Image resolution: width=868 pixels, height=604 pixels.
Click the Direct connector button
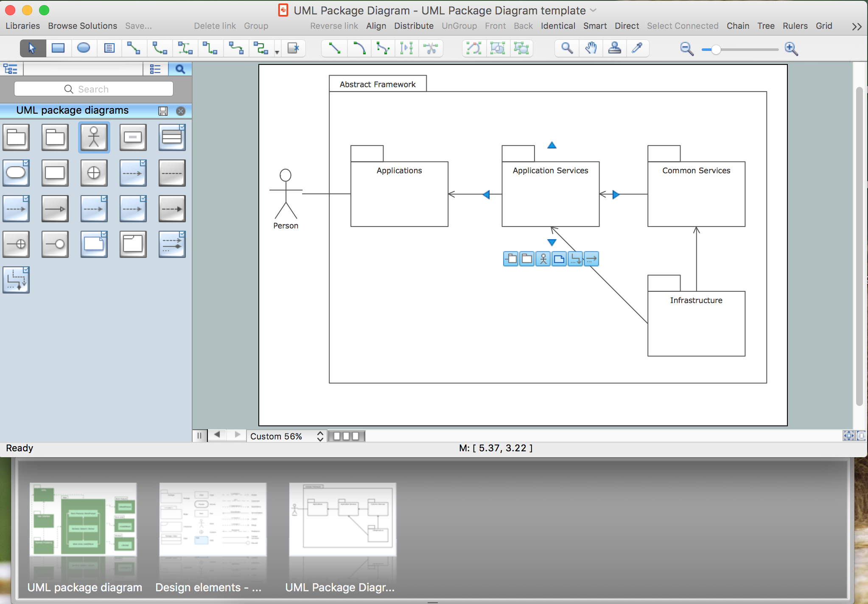(627, 26)
